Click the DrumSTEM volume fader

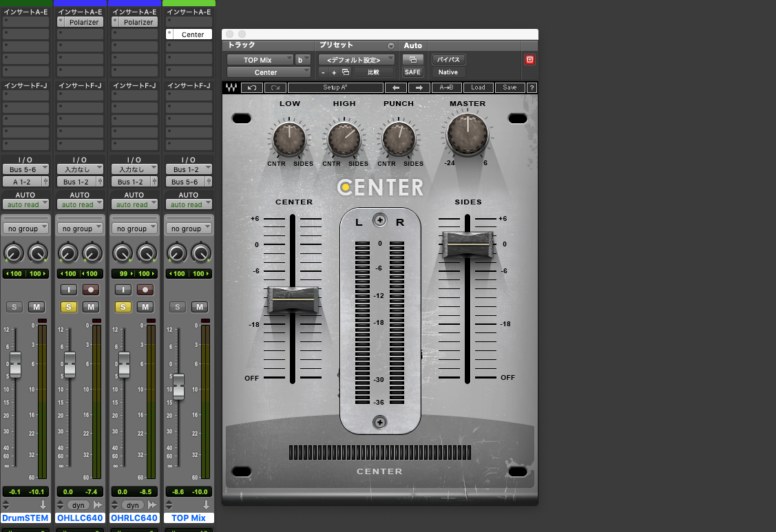click(x=15, y=365)
